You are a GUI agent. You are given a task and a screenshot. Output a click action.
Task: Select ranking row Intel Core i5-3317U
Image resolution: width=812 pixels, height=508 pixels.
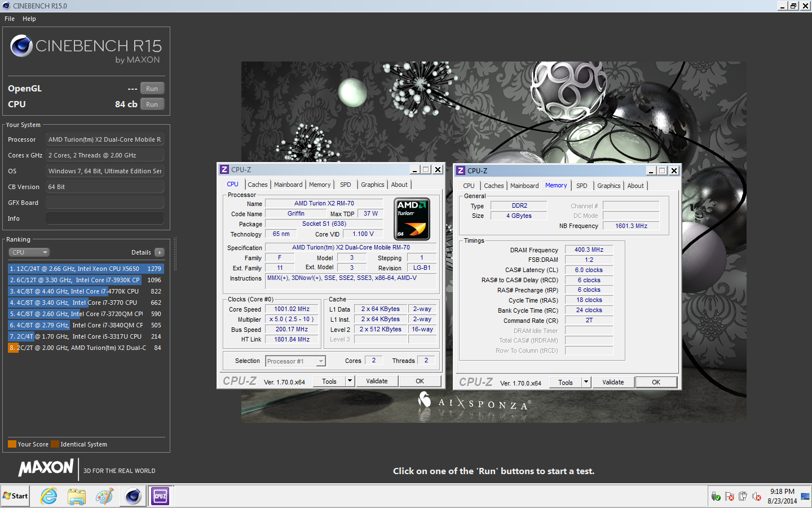(x=86, y=336)
